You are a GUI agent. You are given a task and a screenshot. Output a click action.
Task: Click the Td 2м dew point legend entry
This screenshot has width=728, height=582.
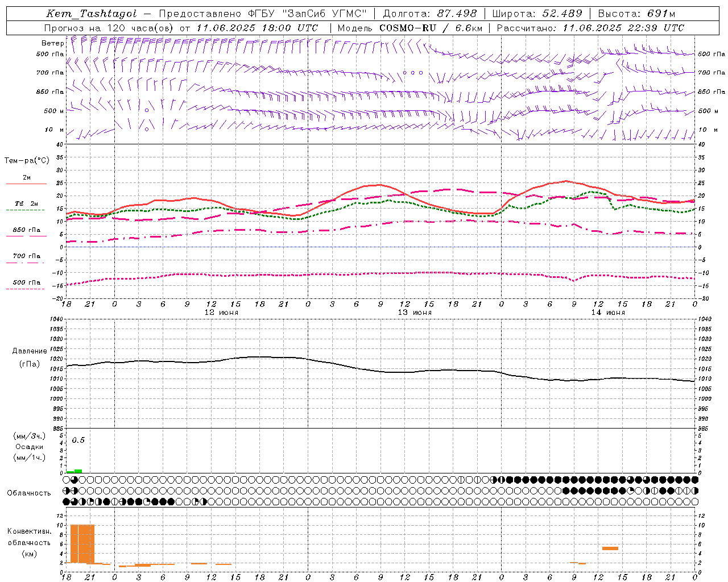tap(27, 203)
